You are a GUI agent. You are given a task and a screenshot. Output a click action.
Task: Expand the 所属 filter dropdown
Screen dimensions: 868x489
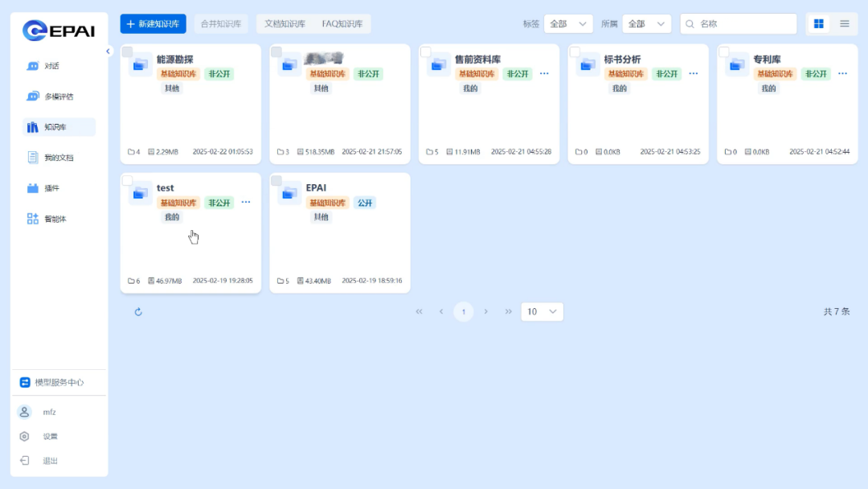coord(646,24)
